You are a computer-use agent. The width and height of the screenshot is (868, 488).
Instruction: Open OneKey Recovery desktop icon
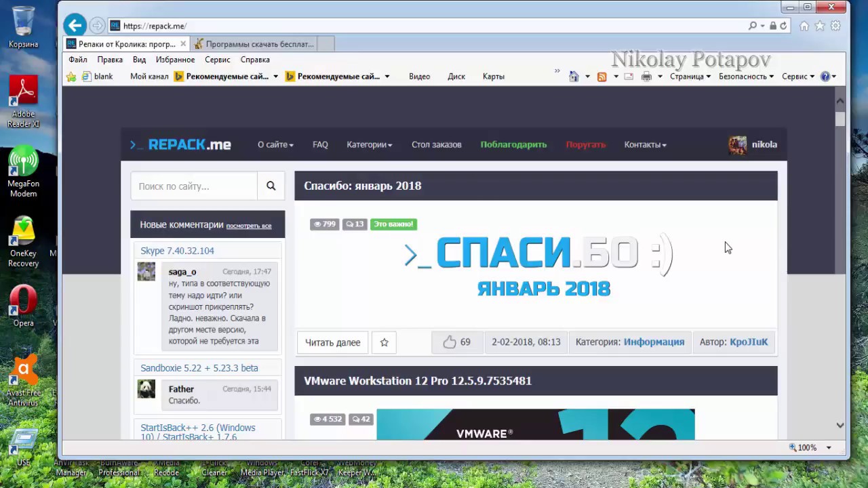[23, 242]
